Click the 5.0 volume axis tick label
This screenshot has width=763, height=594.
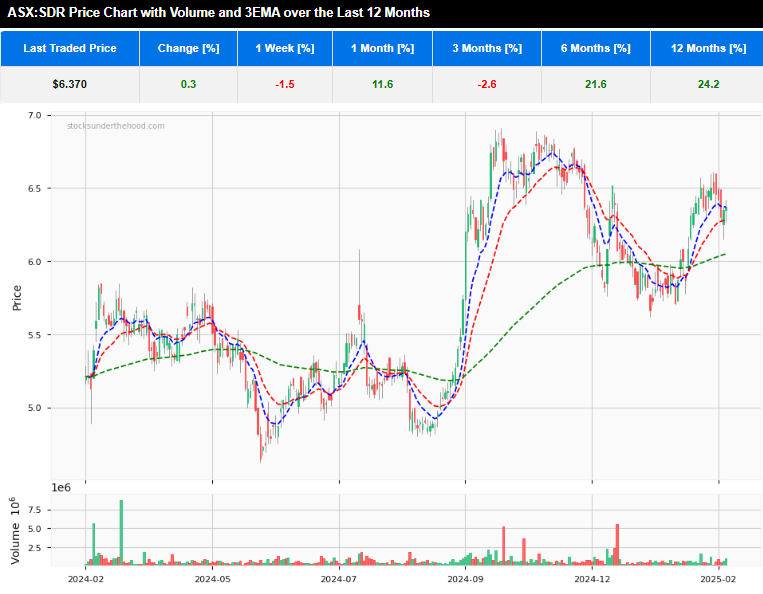(x=35, y=529)
